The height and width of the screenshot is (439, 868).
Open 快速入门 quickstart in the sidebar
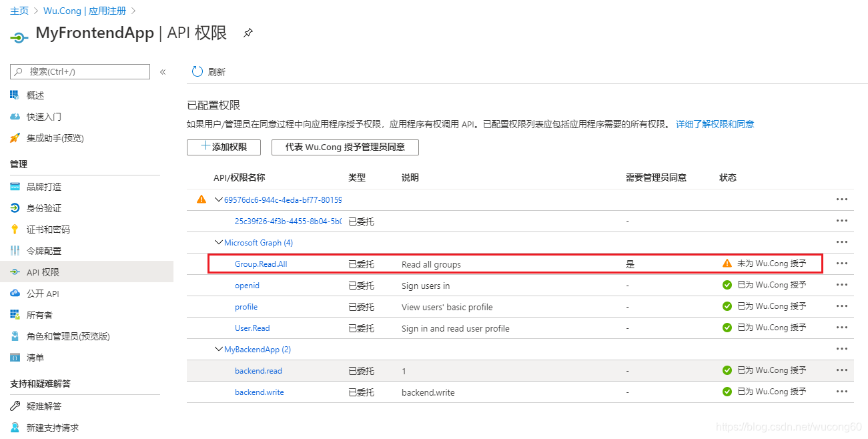tap(44, 117)
